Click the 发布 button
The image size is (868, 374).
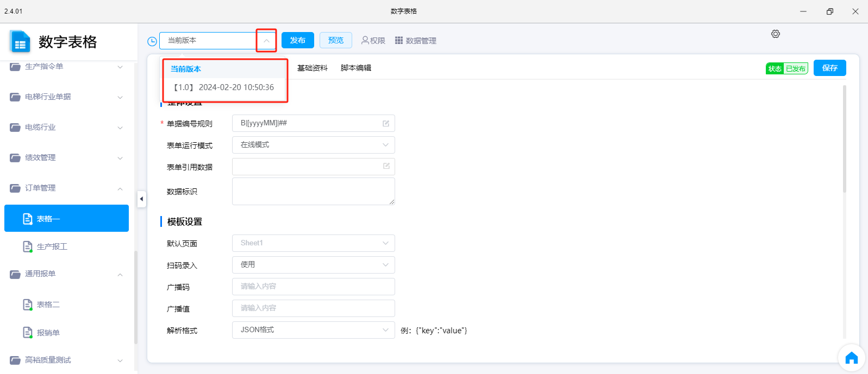[x=297, y=40]
